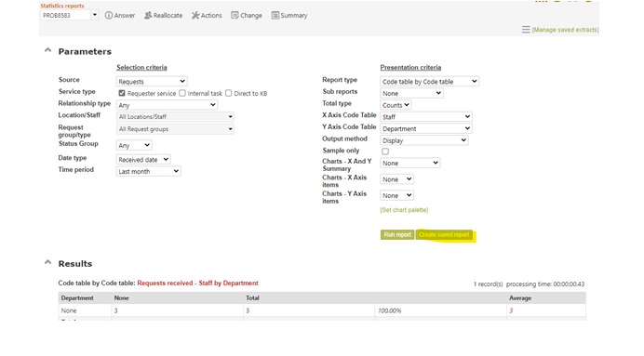
Task: Open the X Axis Code Table dropdown
Action: [426, 117]
